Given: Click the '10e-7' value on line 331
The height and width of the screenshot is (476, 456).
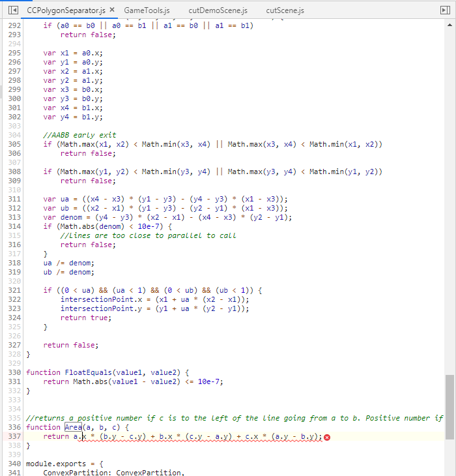Looking at the screenshot, I should 208,381.
